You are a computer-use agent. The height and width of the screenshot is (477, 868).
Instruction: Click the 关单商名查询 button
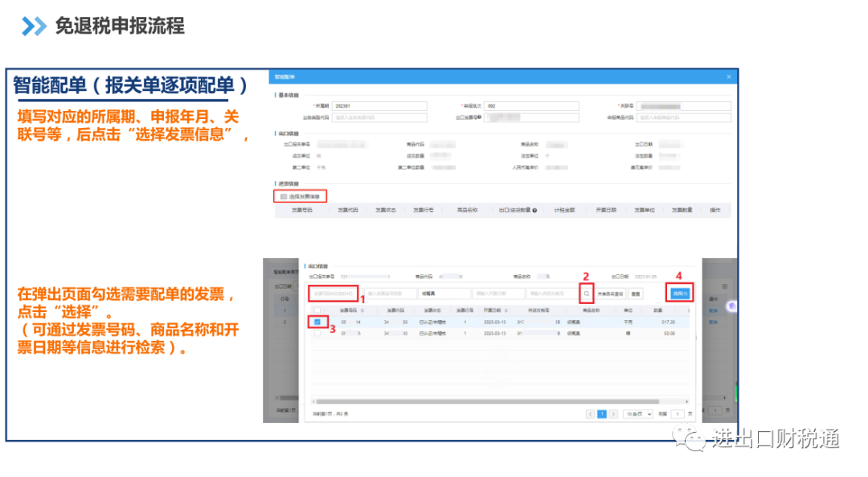tap(610, 294)
